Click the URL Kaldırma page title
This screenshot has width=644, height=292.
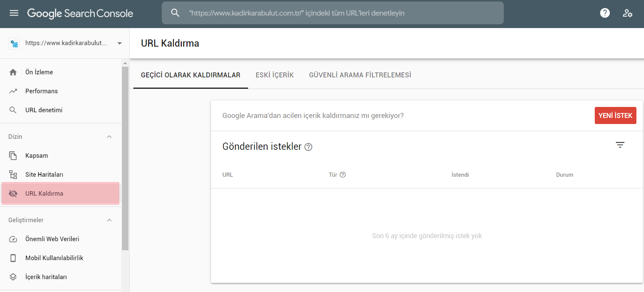click(x=170, y=43)
